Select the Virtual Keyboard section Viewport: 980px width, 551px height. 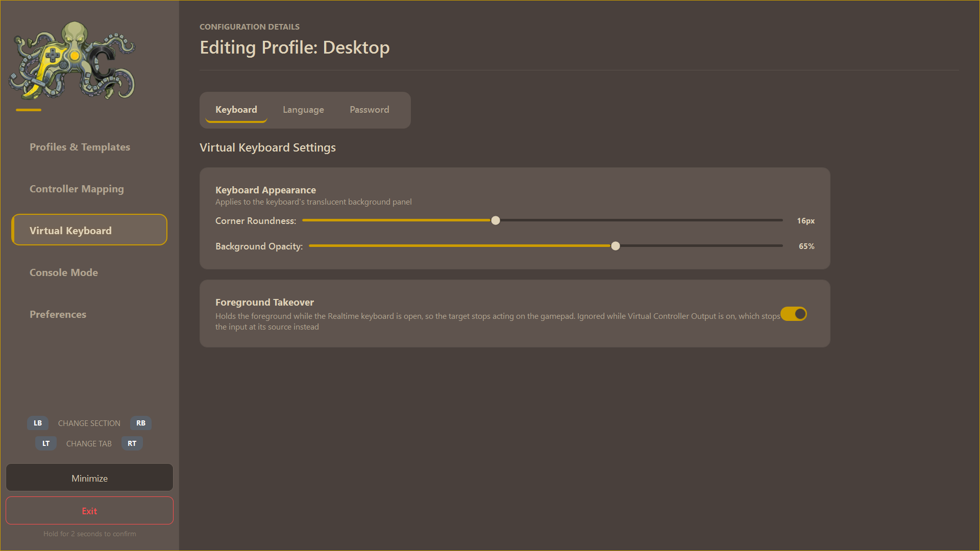coord(89,230)
